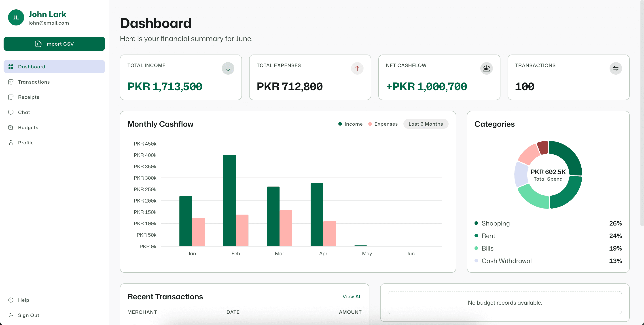Click the No budget records available box
The height and width of the screenshot is (325, 644).
click(x=505, y=302)
